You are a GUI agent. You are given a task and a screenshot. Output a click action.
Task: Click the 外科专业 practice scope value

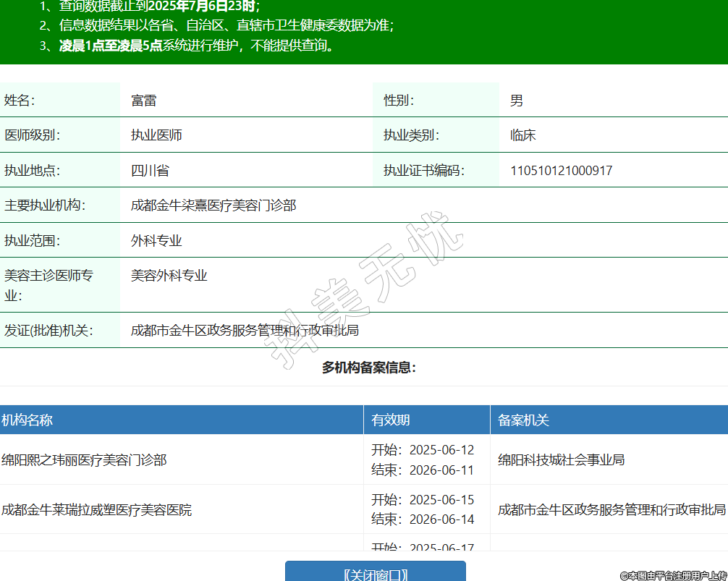[156, 241]
